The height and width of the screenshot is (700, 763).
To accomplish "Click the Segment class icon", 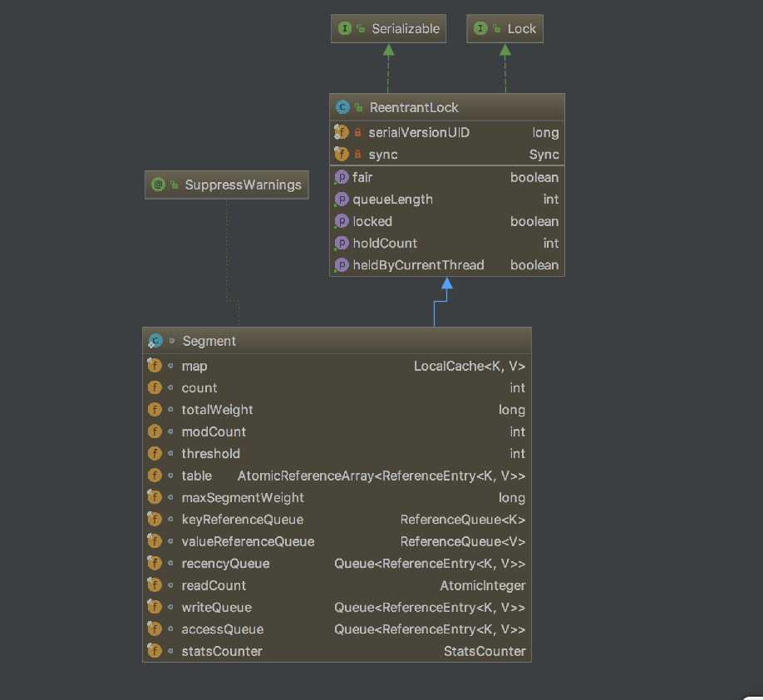I will (x=155, y=341).
